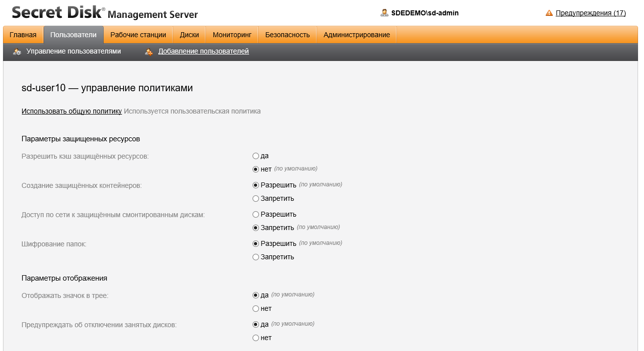Open the Диски tab
Viewport: 644px width, 351px height.
(189, 35)
